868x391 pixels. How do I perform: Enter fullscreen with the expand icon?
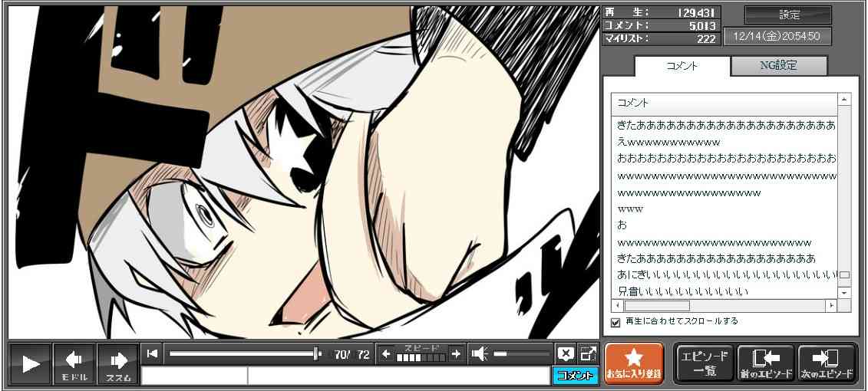tap(588, 353)
